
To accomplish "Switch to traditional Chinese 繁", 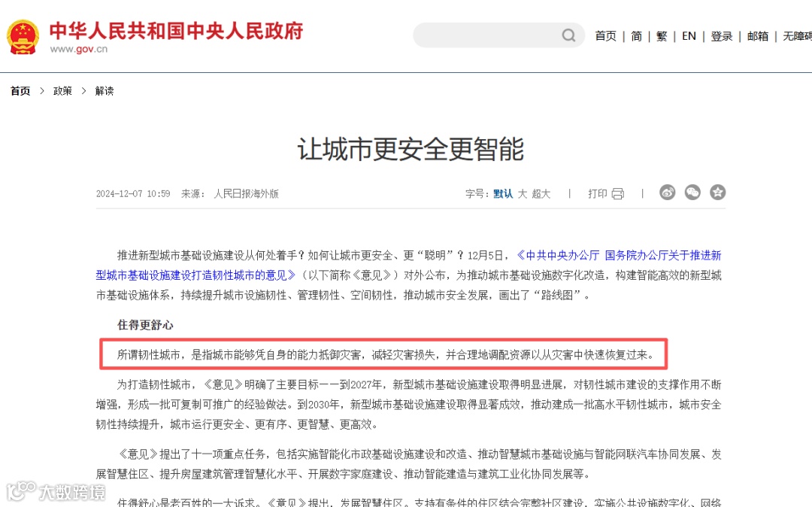I will tap(662, 36).
